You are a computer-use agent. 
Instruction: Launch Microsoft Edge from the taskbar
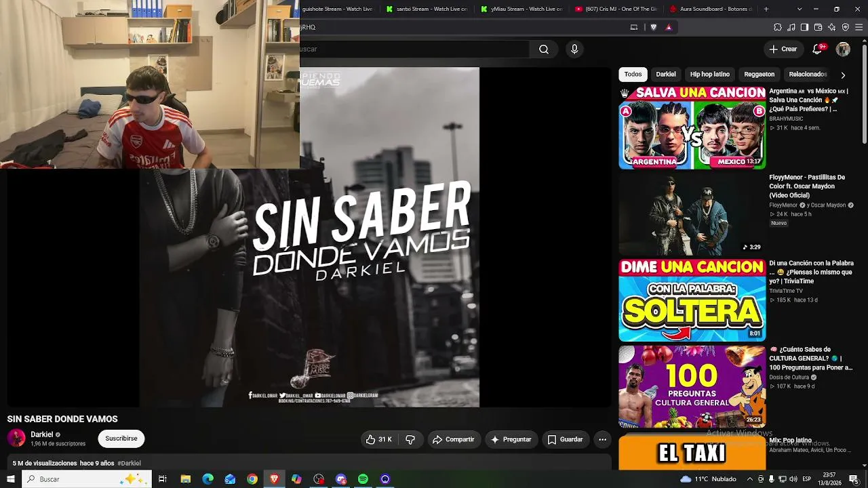click(208, 479)
